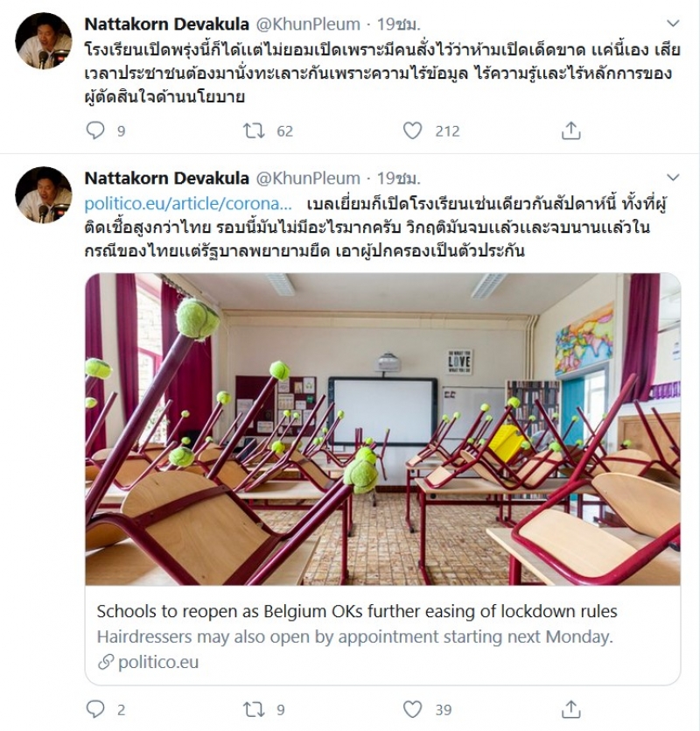
Task: View first tweet's profile avatar
Action: coord(44,41)
